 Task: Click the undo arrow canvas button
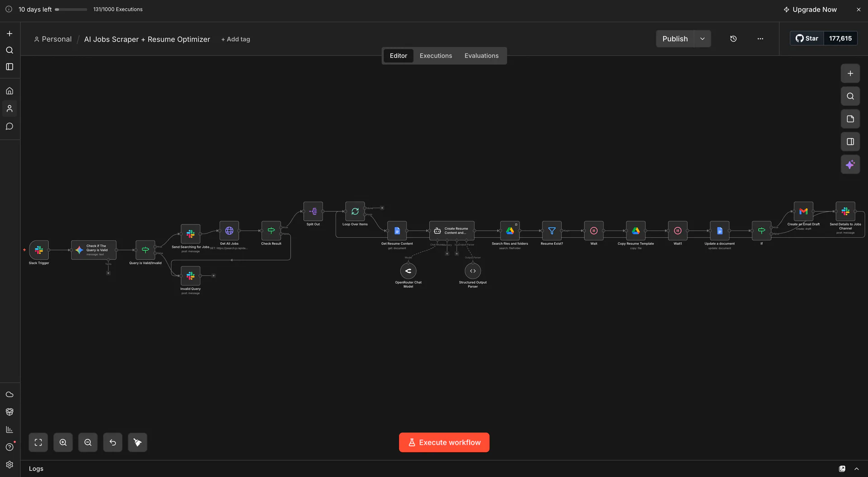click(113, 443)
